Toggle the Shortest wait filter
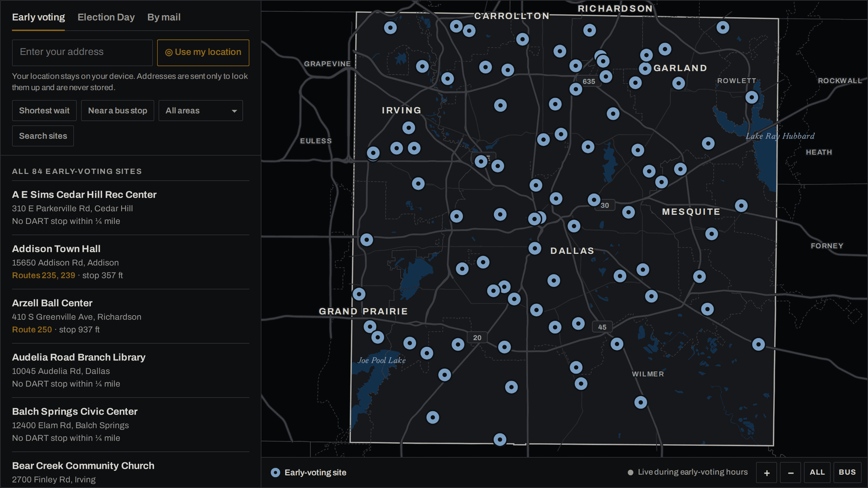 coord(44,111)
